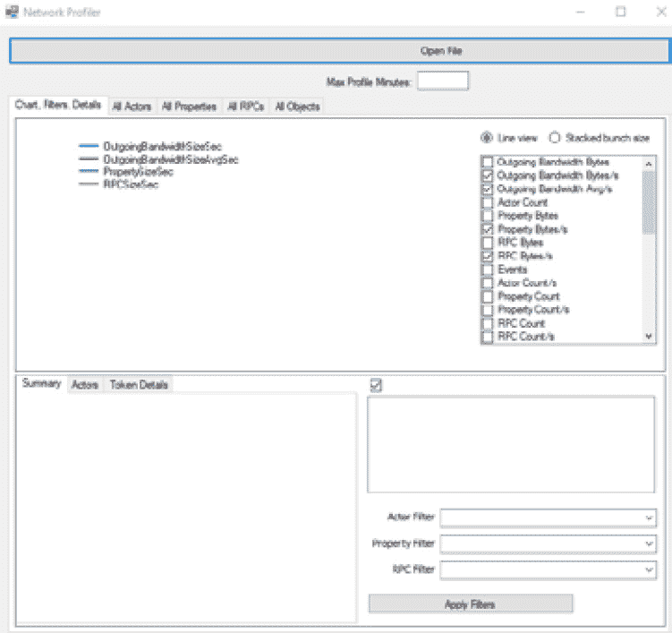Screen dimensions: 672x633
Task: Enable the RPC Count/s checkbox
Action: coord(488,337)
